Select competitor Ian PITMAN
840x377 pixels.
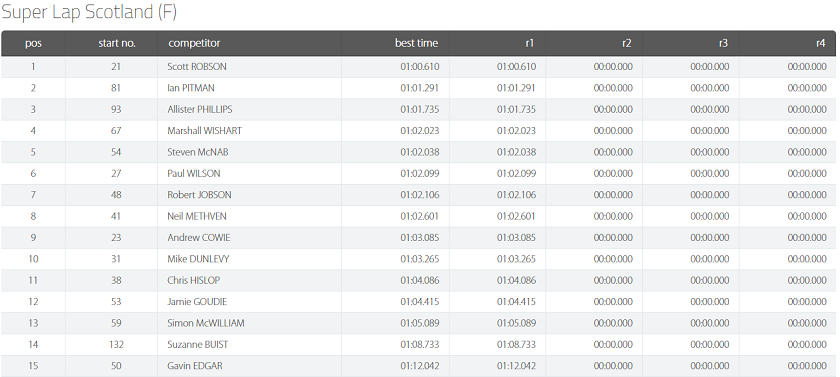tap(191, 88)
